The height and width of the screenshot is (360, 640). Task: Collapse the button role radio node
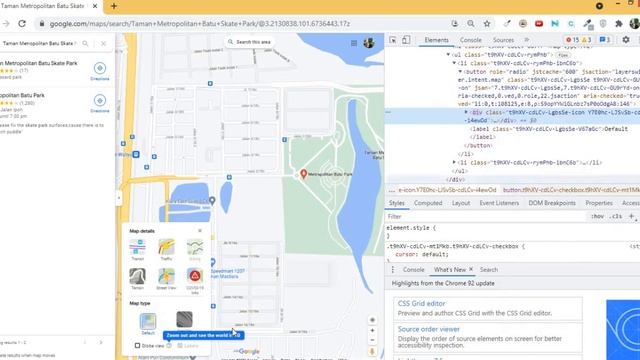click(x=460, y=72)
